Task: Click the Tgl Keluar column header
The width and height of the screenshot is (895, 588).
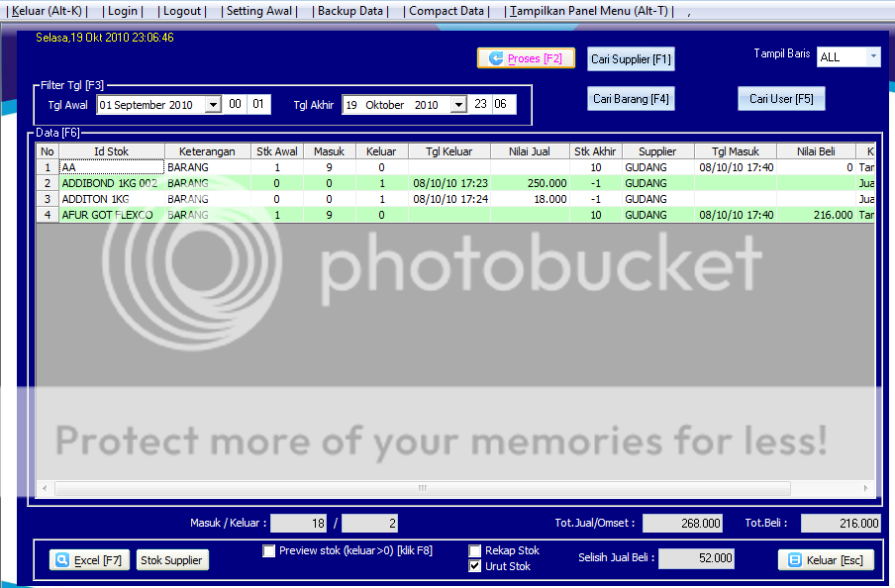Action: pyautogui.click(x=449, y=151)
